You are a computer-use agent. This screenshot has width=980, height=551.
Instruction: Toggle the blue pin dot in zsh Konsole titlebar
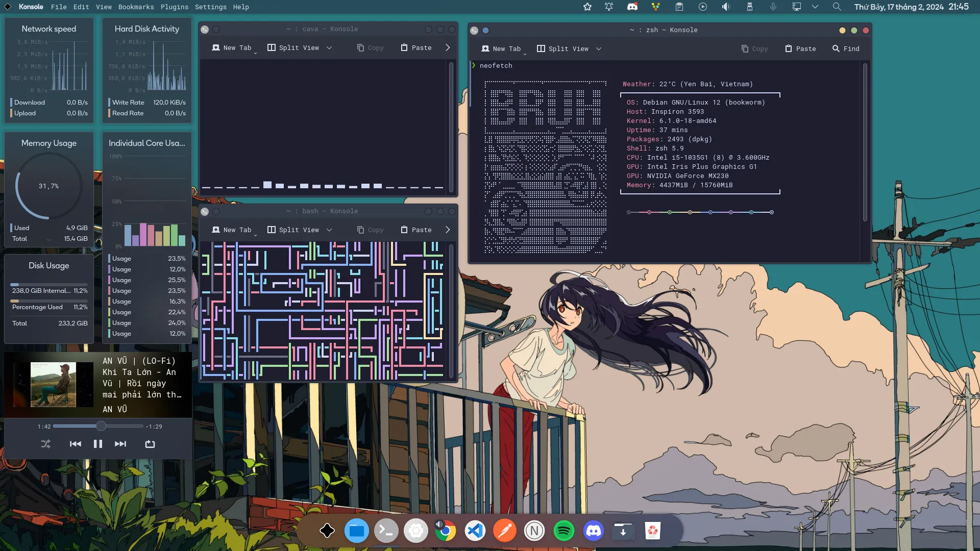pyautogui.click(x=486, y=30)
